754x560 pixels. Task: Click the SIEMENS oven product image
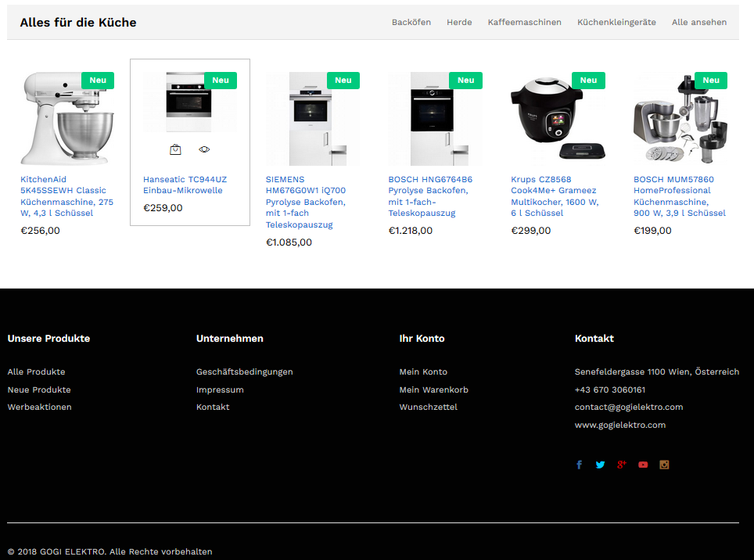click(x=313, y=119)
